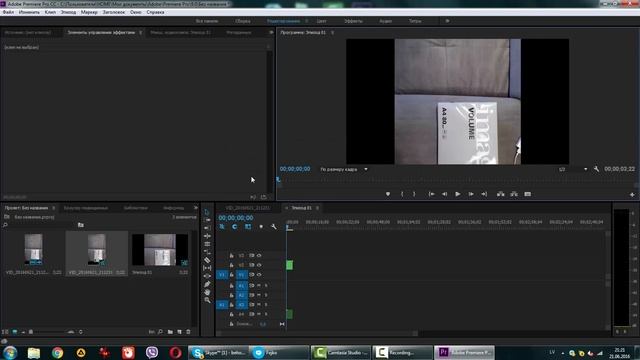The width and height of the screenshot is (640, 360).
Task: Select the Zoom tool
Action: [207, 300]
